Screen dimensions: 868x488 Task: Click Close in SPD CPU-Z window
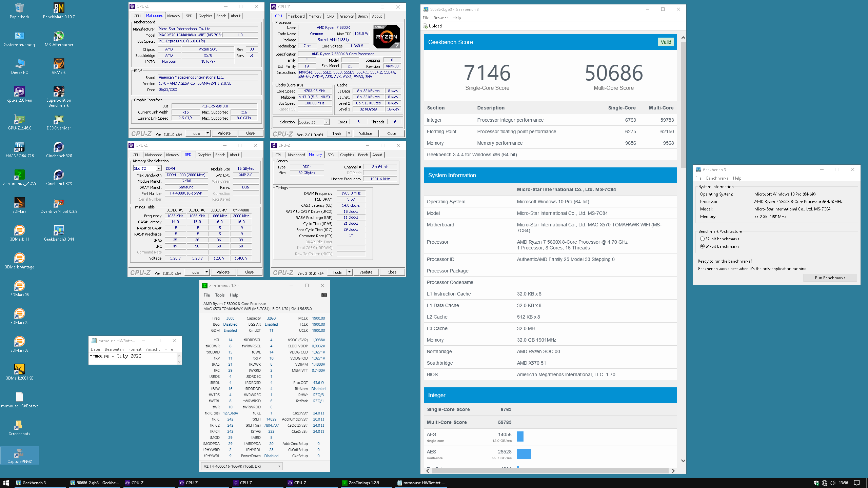(249, 272)
